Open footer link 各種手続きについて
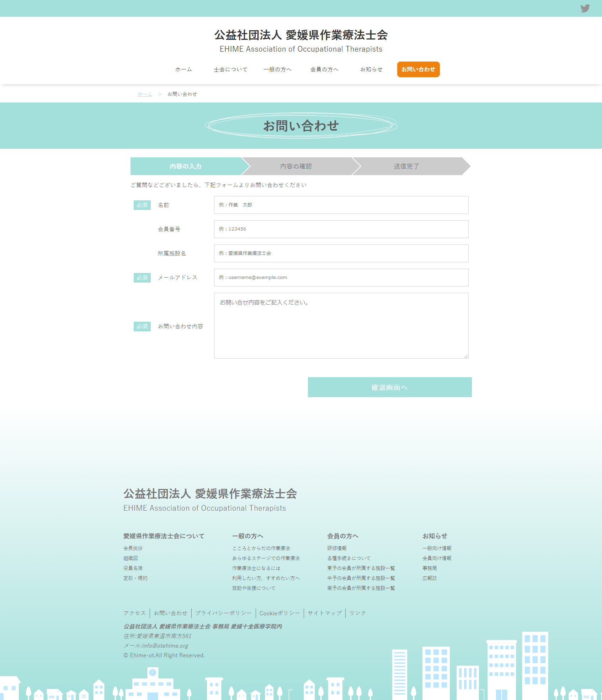Screen dimensions: 602x700 (x=349, y=558)
